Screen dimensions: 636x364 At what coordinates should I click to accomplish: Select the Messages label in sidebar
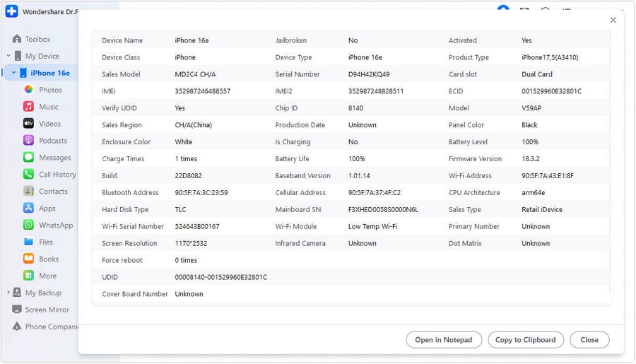pos(54,158)
